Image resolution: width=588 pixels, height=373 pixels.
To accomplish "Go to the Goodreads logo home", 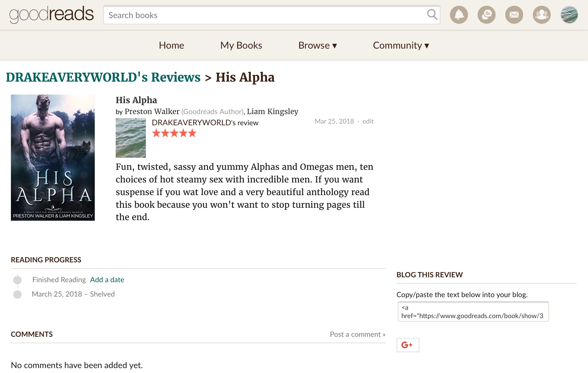I will (x=52, y=14).
